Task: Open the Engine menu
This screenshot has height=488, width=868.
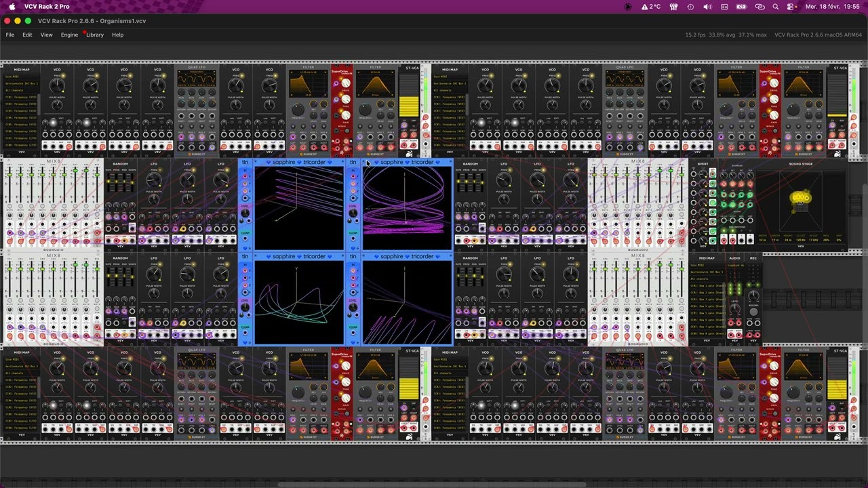Action: tap(69, 35)
